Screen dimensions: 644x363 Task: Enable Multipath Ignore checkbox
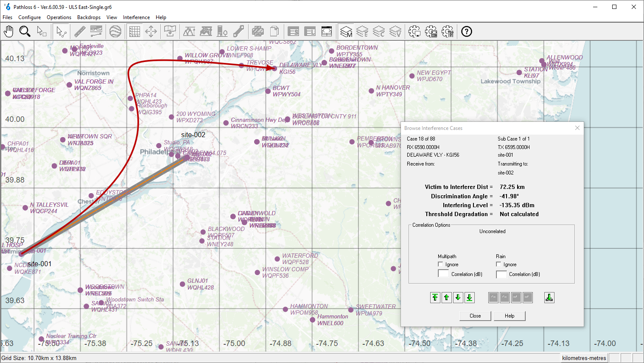click(440, 265)
